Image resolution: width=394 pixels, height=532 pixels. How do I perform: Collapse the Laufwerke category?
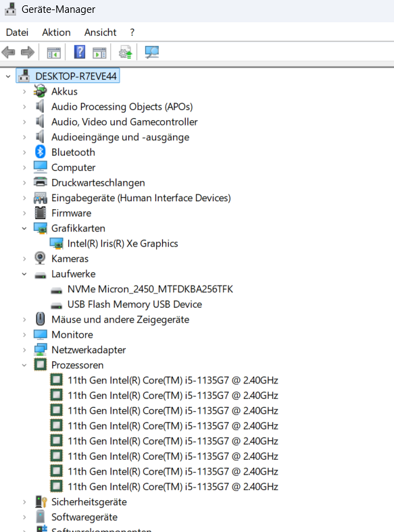(x=24, y=274)
